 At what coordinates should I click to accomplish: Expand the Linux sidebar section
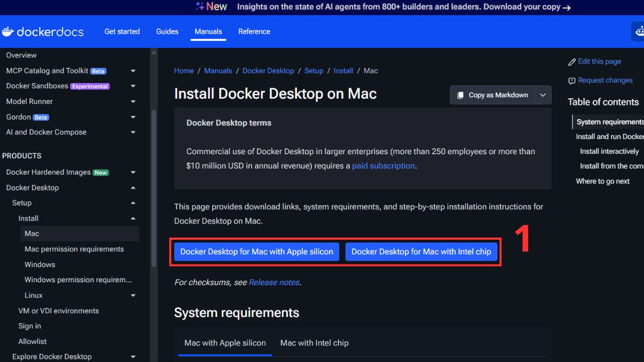(x=133, y=295)
